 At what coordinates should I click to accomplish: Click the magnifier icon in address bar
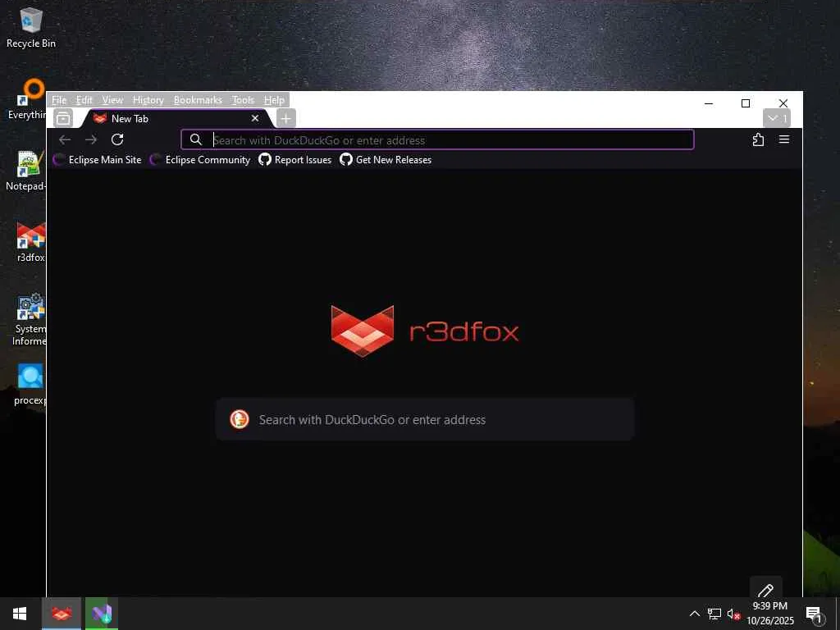[x=196, y=139]
